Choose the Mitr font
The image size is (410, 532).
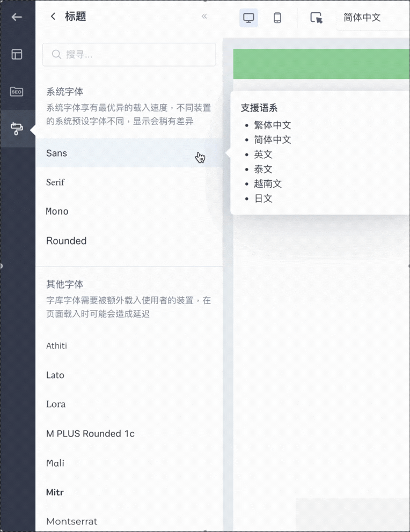pos(129,492)
